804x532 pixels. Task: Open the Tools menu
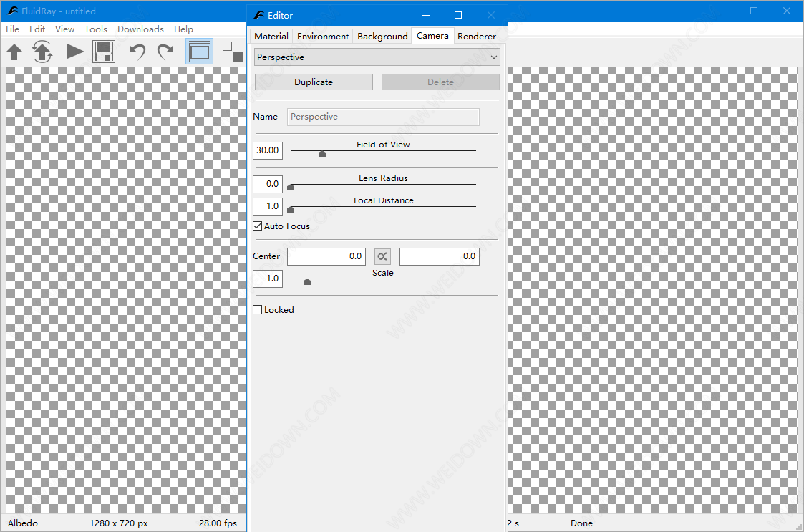(x=96, y=29)
